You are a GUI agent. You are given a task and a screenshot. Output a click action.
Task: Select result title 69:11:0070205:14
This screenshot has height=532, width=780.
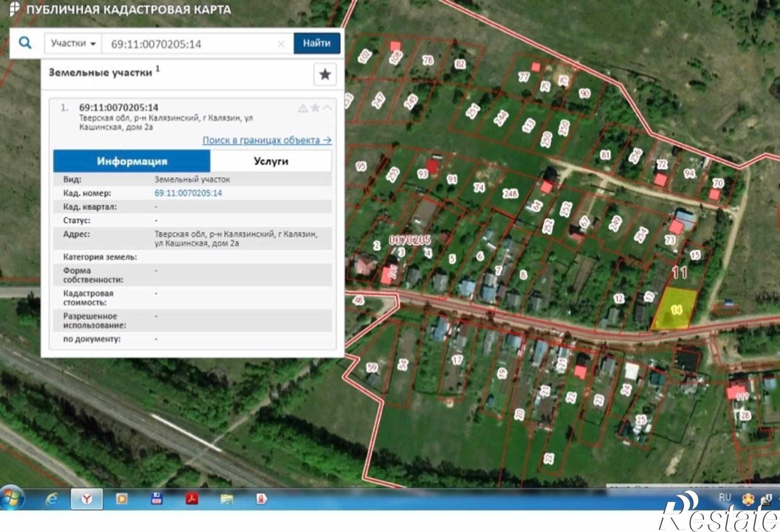119,108
